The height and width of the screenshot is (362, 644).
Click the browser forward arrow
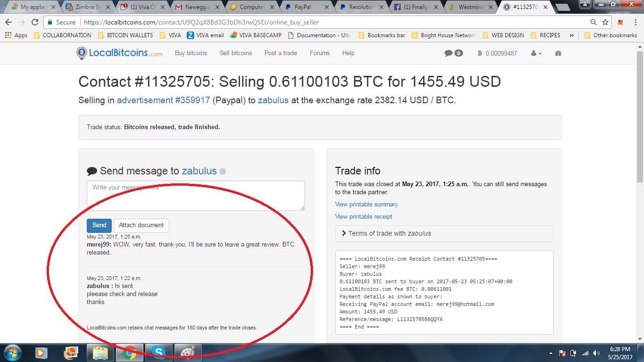pos(22,22)
